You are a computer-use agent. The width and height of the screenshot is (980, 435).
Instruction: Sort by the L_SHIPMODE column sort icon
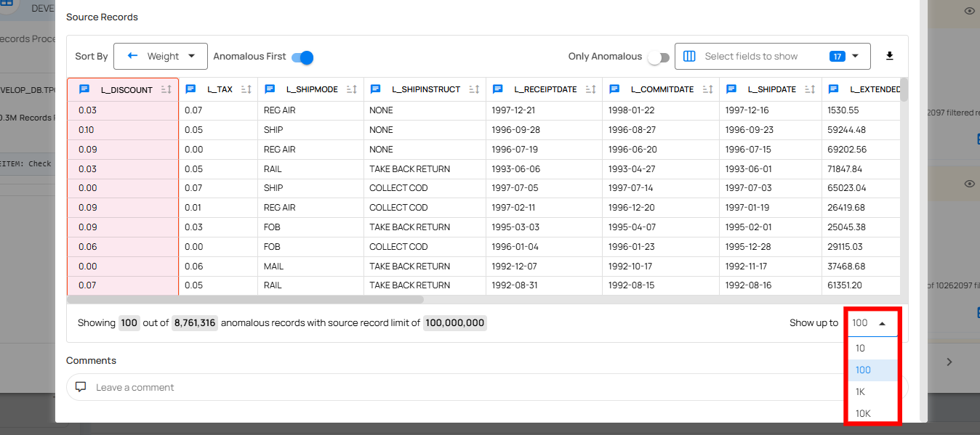(352, 89)
